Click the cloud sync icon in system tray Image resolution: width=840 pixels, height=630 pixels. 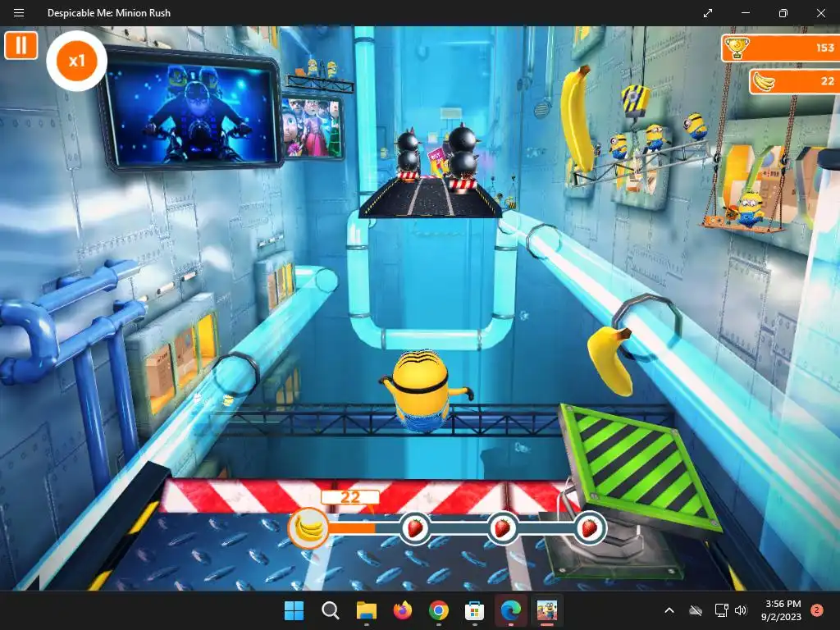tap(696, 610)
